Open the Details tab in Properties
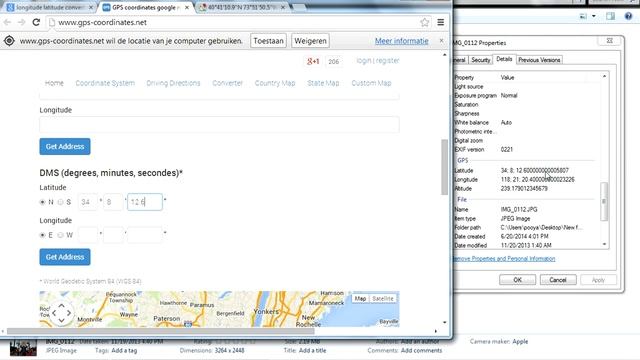Viewport: 640px width, 360px height. (504, 59)
